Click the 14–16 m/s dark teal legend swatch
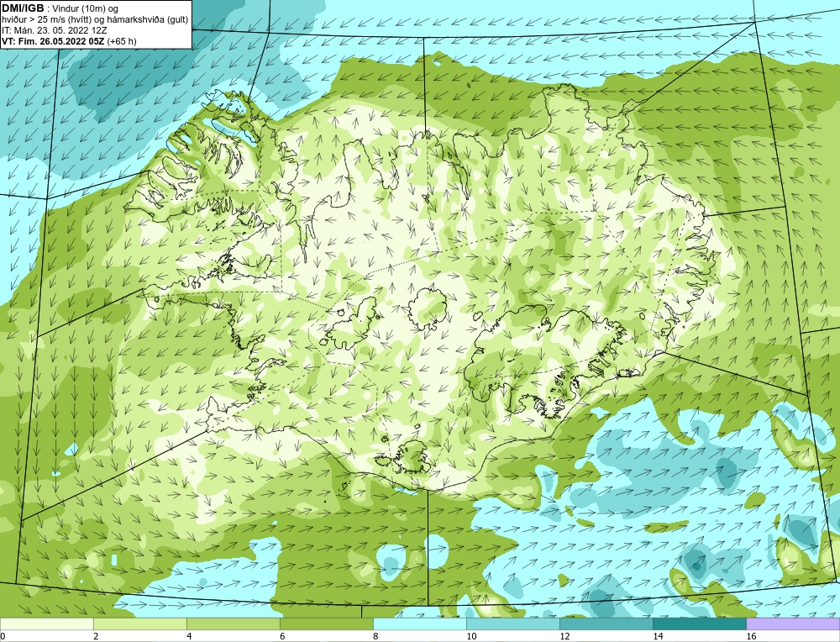This screenshot has height=642, width=840. [699, 624]
